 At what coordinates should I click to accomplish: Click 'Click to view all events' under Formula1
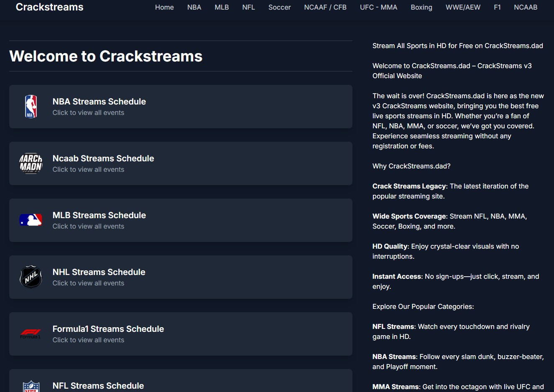[x=88, y=340]
